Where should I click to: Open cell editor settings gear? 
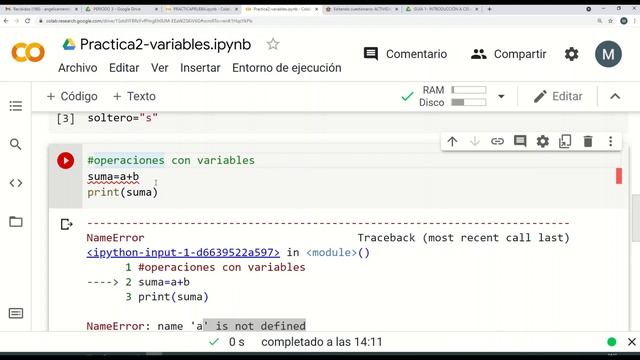coord(542,142)
